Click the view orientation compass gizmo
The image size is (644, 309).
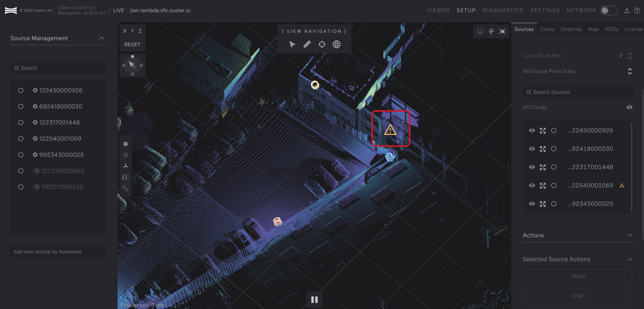click(132, 65)
